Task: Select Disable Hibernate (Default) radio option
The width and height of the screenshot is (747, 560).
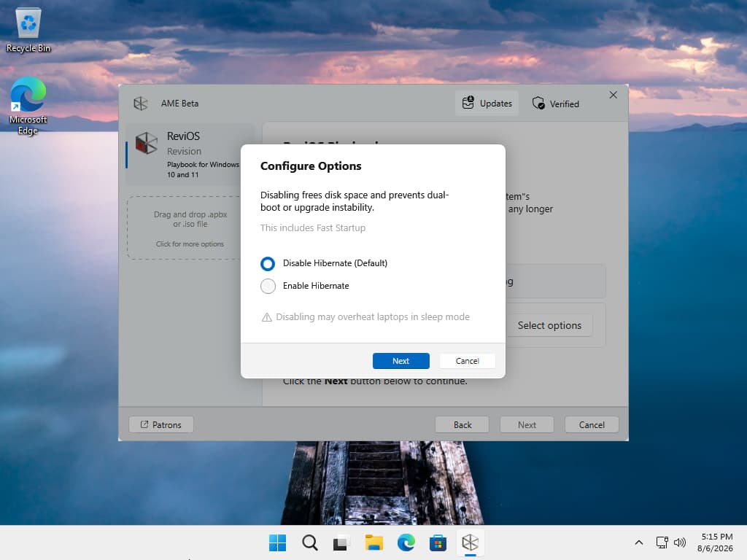Action: (268, 263)
